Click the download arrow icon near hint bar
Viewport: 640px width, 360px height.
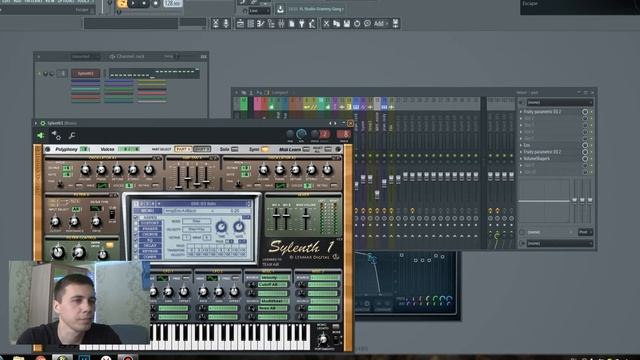(280, 9)
